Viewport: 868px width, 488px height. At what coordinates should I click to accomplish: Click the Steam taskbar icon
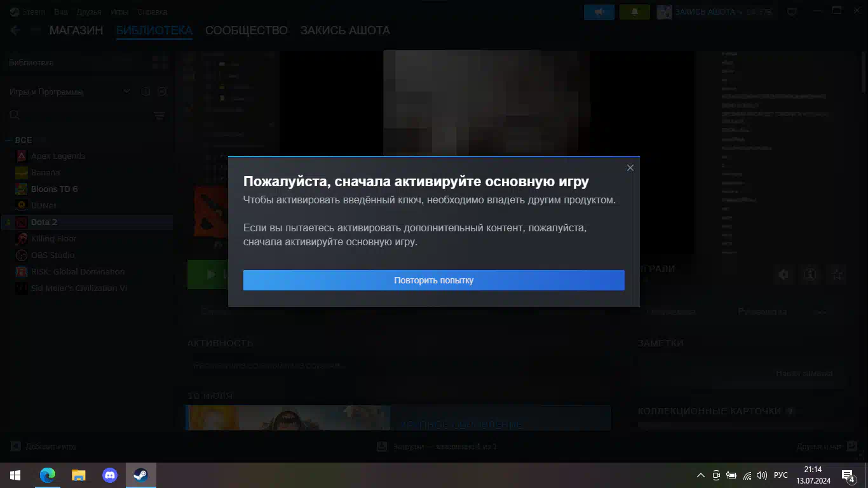141,475
